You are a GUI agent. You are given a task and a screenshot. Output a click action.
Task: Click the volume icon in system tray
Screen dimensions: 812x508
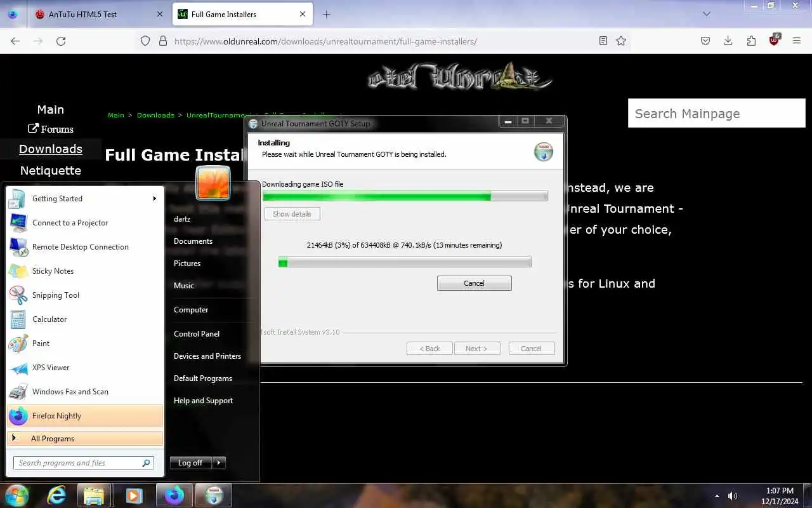click(x=733, y=496)
